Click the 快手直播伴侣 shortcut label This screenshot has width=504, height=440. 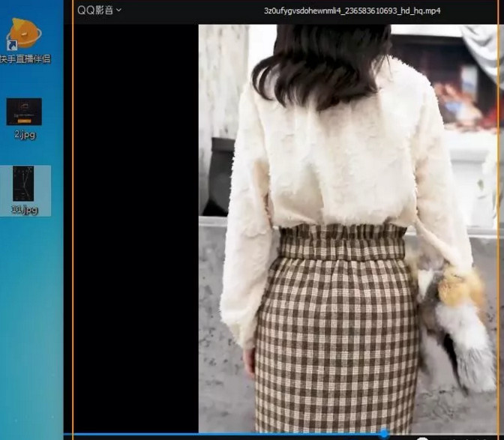(25, 58)
